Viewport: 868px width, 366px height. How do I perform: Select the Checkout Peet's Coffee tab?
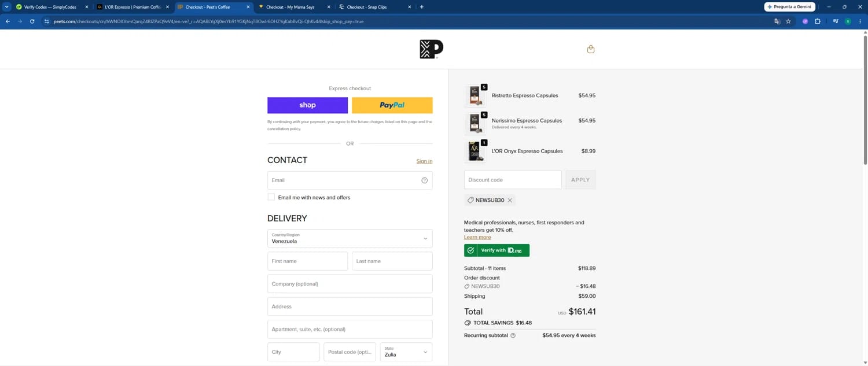tap(214, 7)
